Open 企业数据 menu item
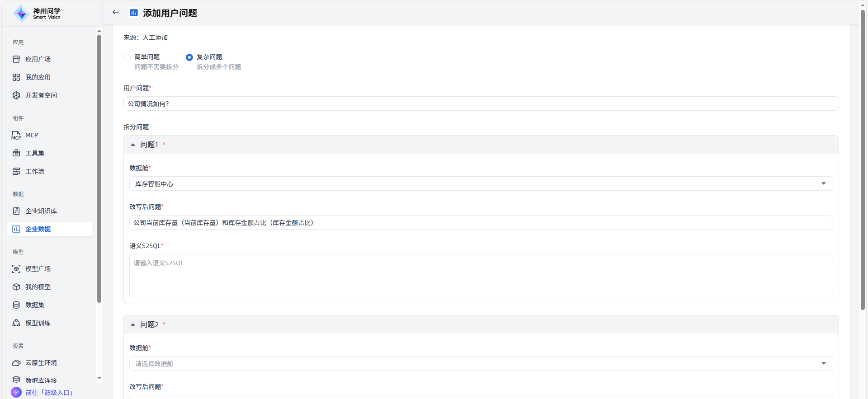868x399 pixels. 38,229
